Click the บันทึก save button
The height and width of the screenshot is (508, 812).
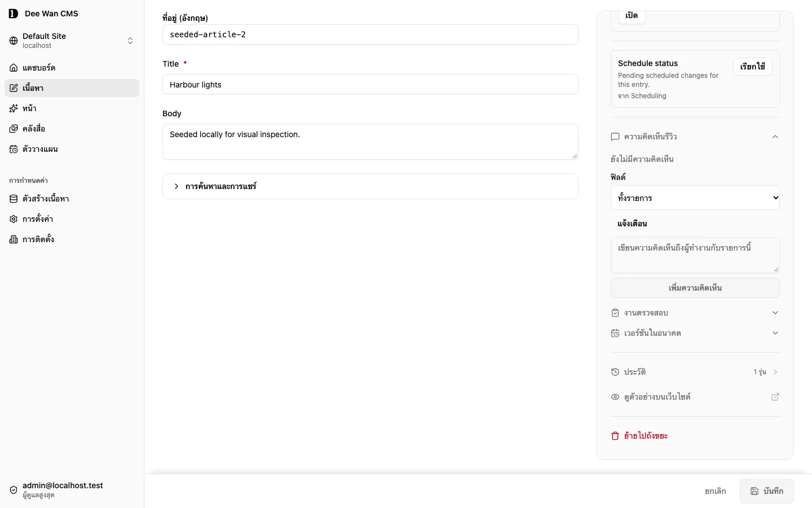click(x=767, y=491)
